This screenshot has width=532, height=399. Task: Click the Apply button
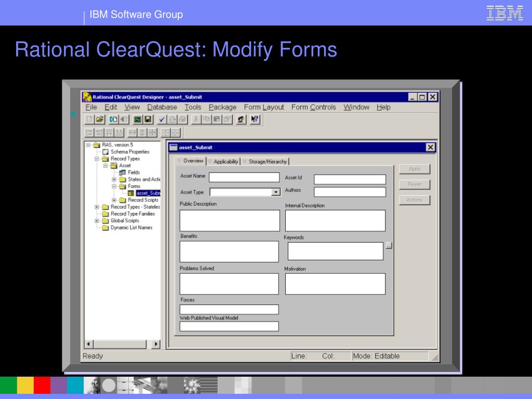point(415,169)
